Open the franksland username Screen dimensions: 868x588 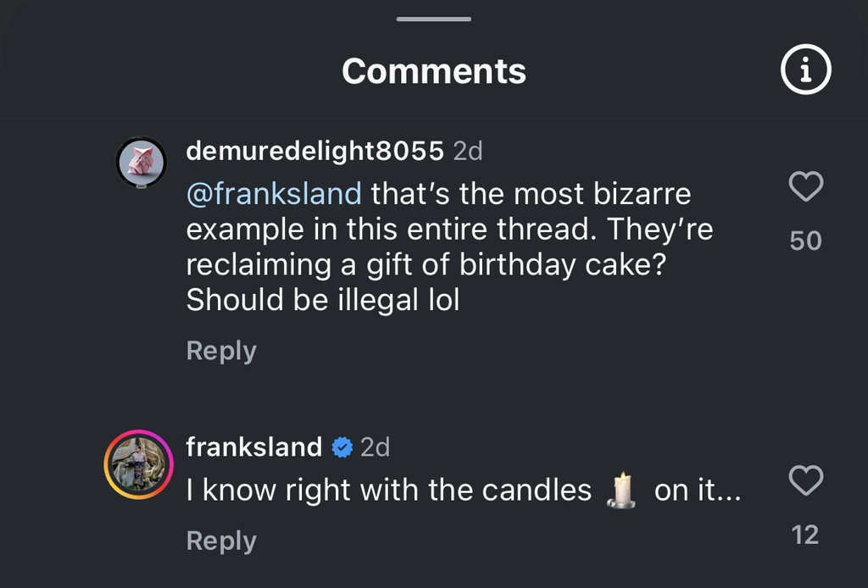253,447
